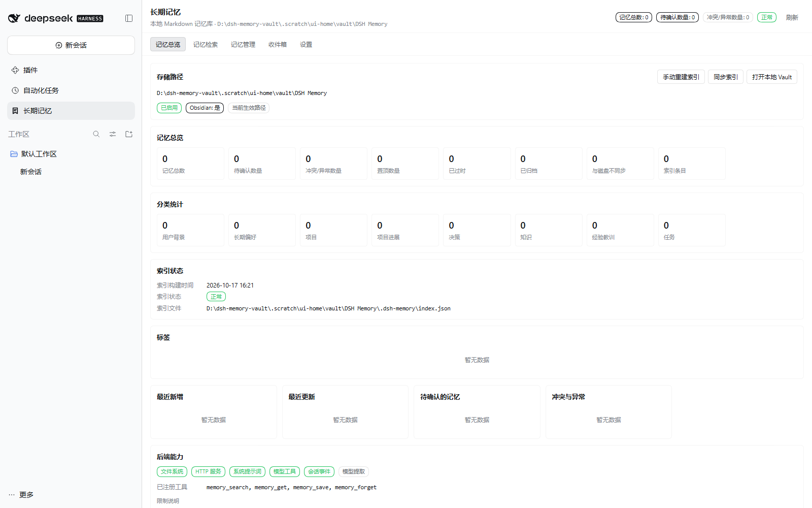Collapse the sidebar with the panel icon

click(129, 18)
